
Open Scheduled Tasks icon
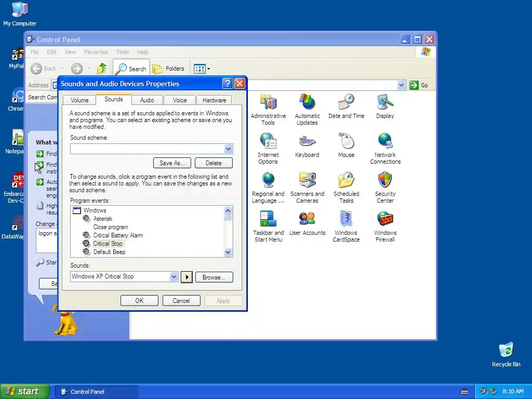(x=346, y=188)
